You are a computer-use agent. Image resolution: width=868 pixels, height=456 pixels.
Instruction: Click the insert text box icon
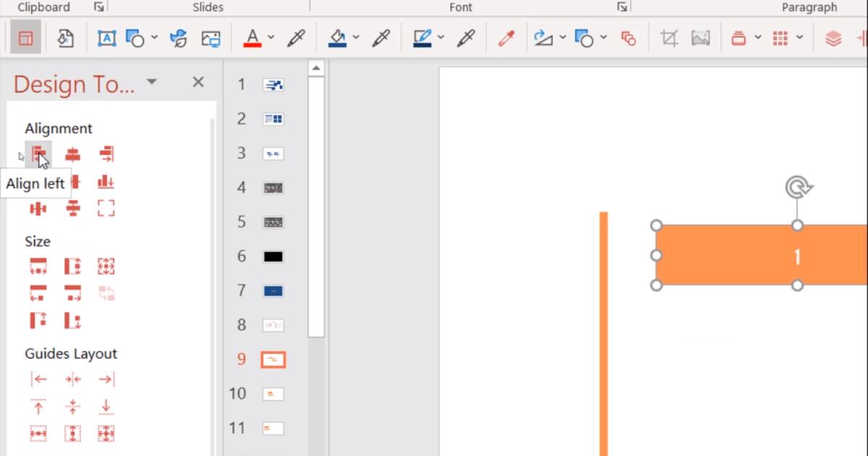pos(106,38)
